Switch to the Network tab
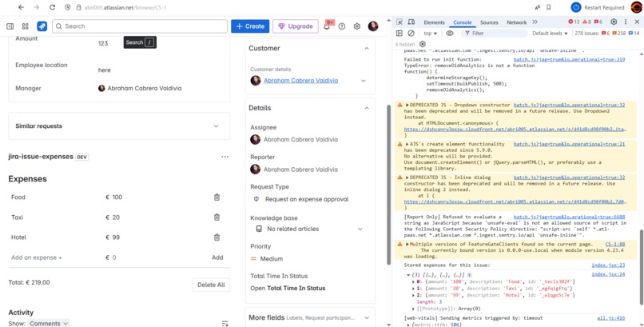 click(x=517, y=22)
